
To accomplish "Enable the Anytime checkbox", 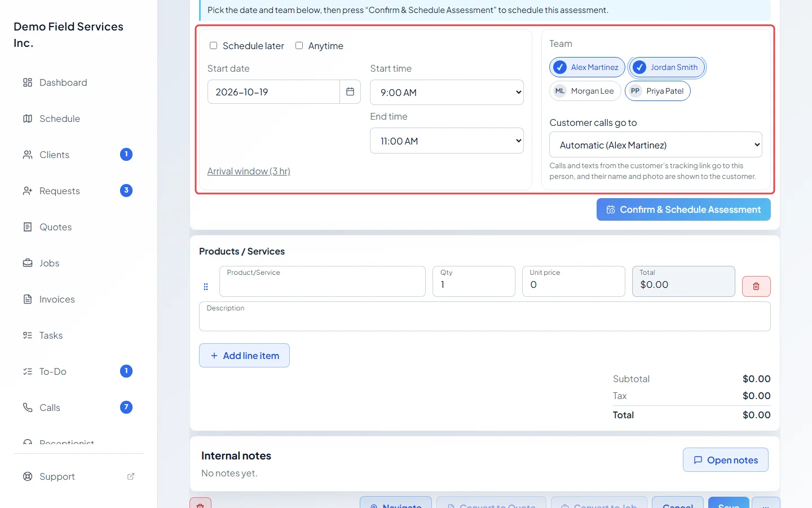I will point(299,46).
